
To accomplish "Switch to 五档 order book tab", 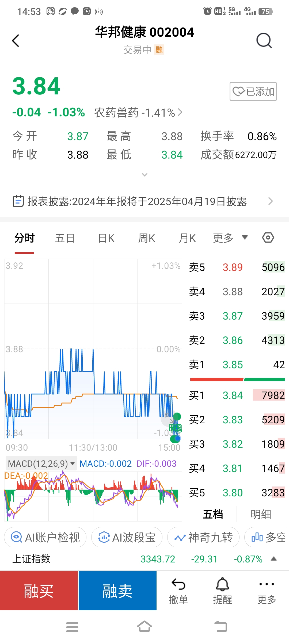I will [213, 514].
